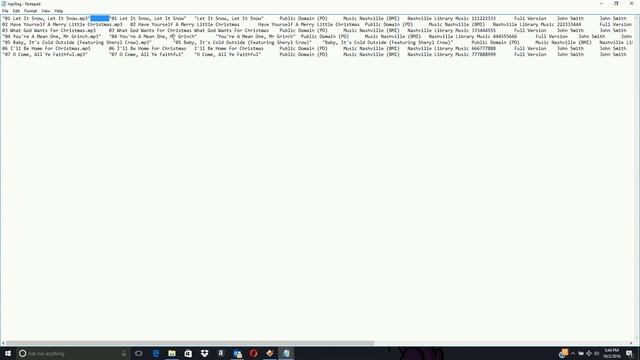The image size is (640, 360).
Task: Click the highlighted selection on the first line
Action: 100,18
